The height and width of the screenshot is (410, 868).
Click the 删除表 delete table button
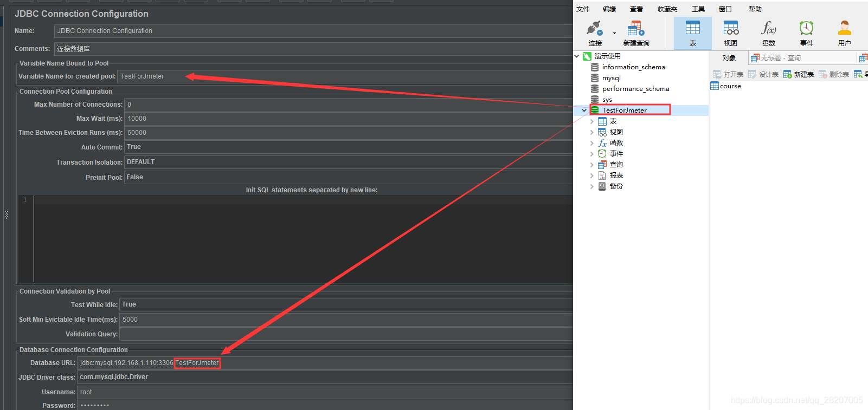834,75
